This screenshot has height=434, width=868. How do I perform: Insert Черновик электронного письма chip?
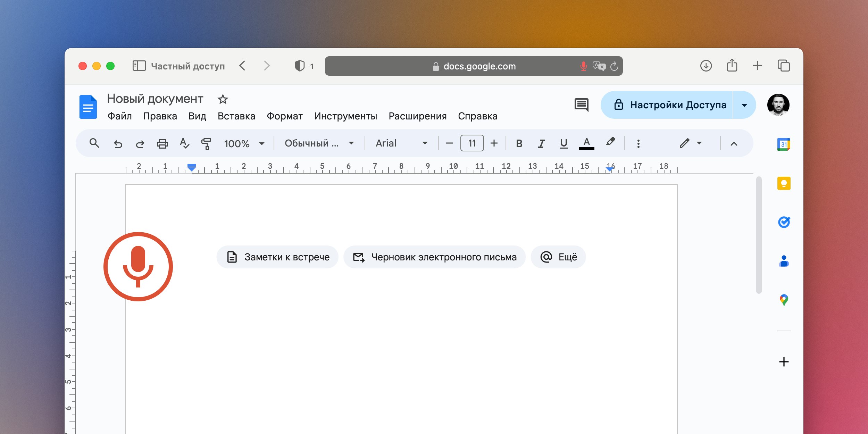(434, 257)
